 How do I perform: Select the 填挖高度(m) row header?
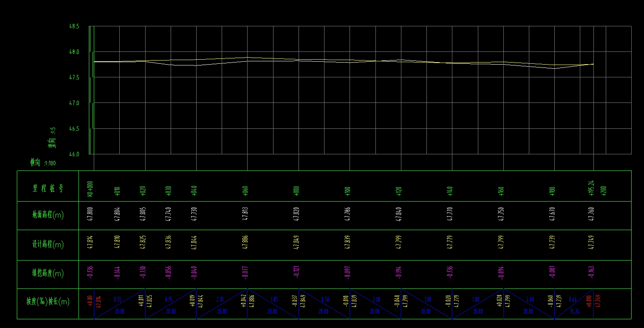48,273
